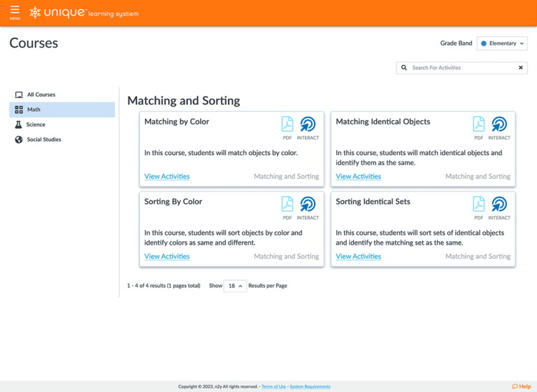Click the Search For Activities field
The height and width of the screenshot is (392, 537).
[461, 68]
